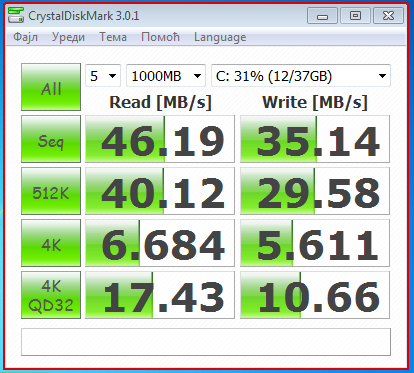Open the Language menu
Viewport: 414px width, 373px height.
(x=220, y=37)
